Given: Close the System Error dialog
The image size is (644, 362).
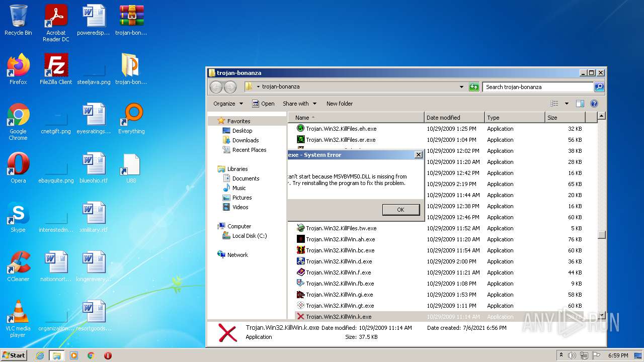Looking at the screenshot, I should 418,155.
